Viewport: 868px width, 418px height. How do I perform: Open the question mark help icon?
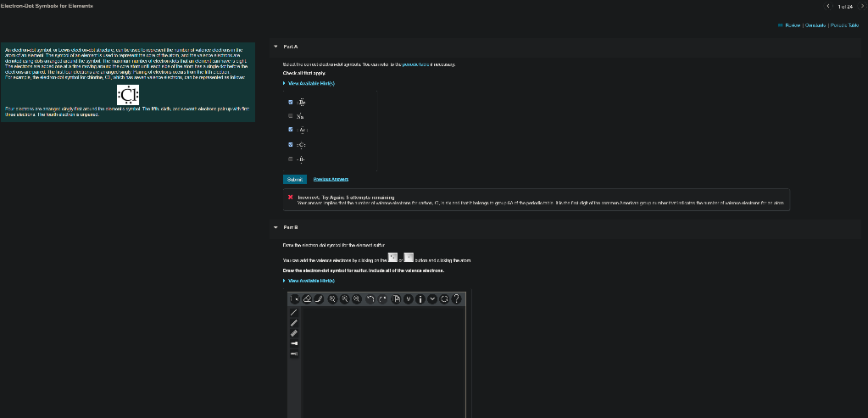[x=456, y=299]
